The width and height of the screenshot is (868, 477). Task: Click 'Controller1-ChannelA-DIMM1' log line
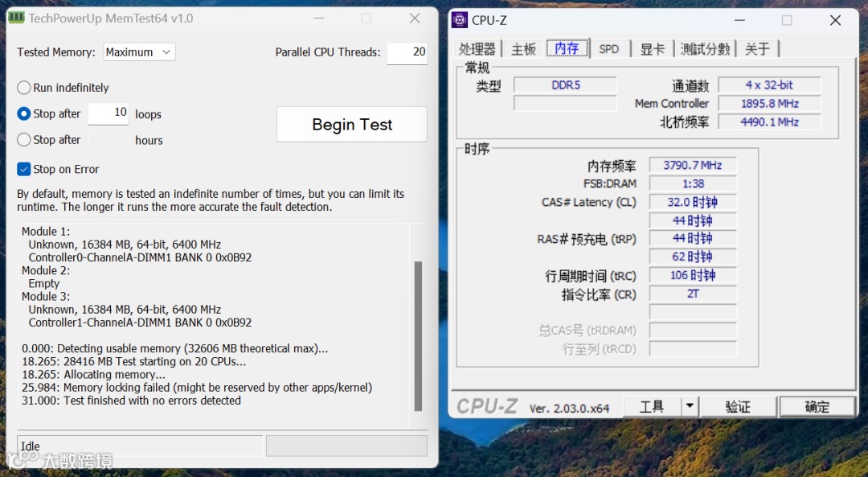[140, 323]
